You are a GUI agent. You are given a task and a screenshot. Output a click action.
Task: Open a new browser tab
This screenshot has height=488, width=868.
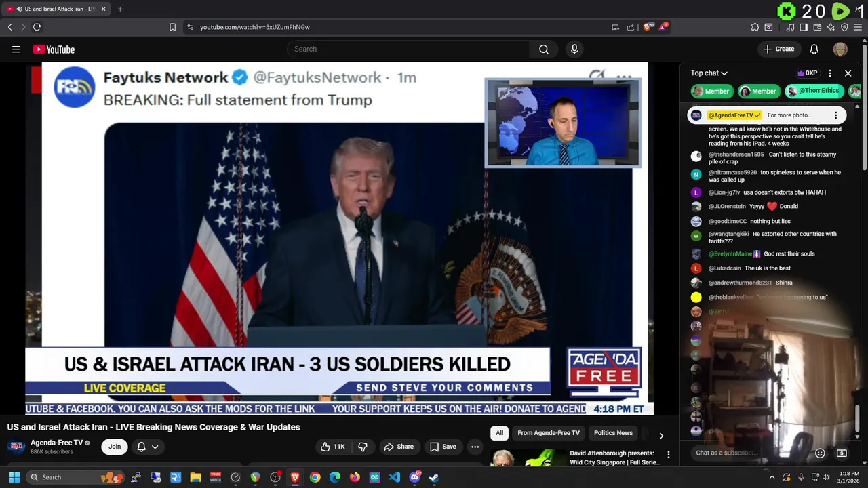point(120,9)
